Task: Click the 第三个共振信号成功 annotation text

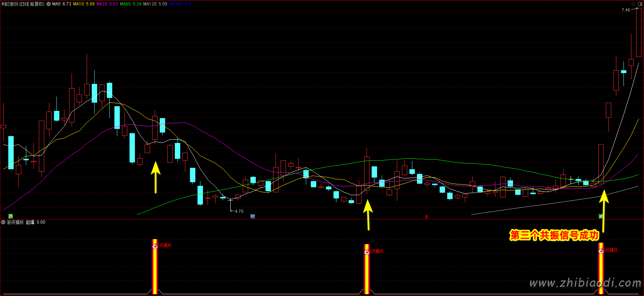Action: tap(554, 236)
